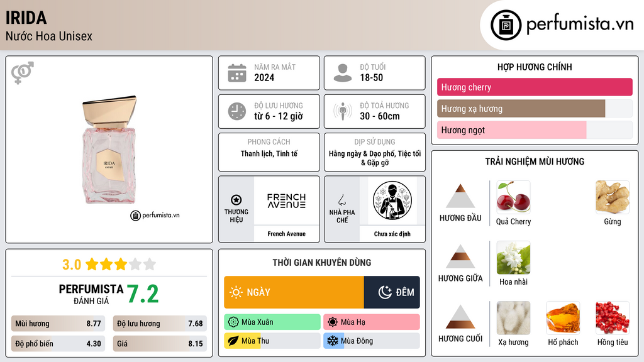Click the 30 - 60cm projection value
Image resolution: width=644 pixels, height=362 pixels.
[x=379, y=116]
